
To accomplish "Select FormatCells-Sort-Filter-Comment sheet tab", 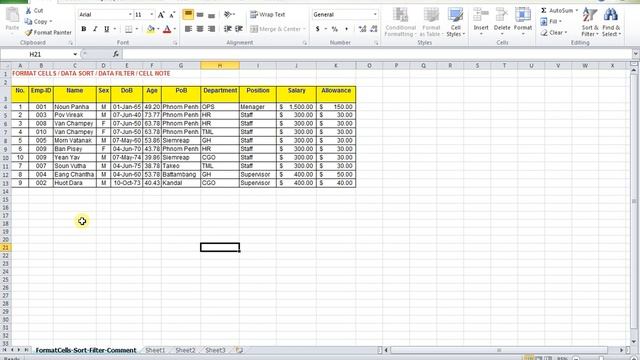I will point(86,350).
